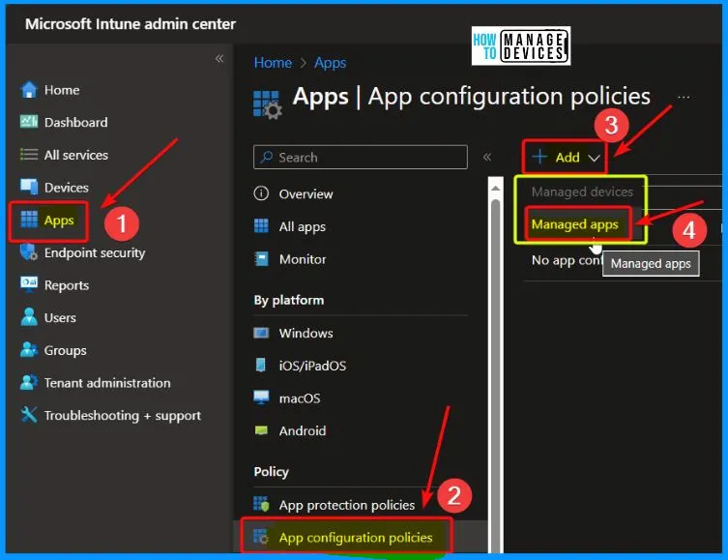Click the All apps grid icon
This screenshot has width=728, height=560.
tap(261, 225)
